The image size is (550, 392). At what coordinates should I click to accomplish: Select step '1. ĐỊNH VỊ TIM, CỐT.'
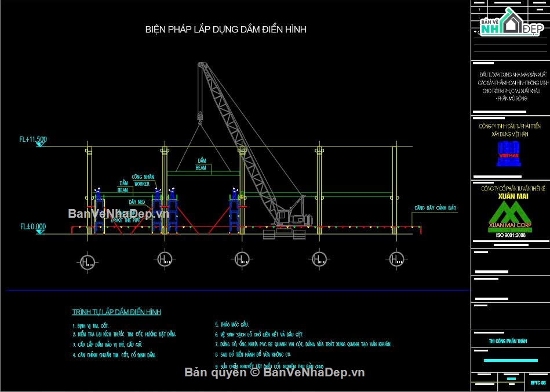(90, 326)
